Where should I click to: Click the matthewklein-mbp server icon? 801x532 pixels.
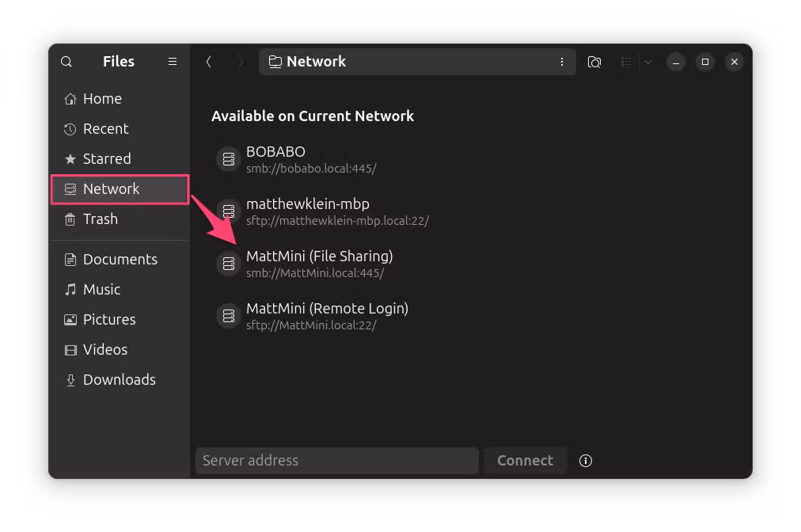point(228,211)
